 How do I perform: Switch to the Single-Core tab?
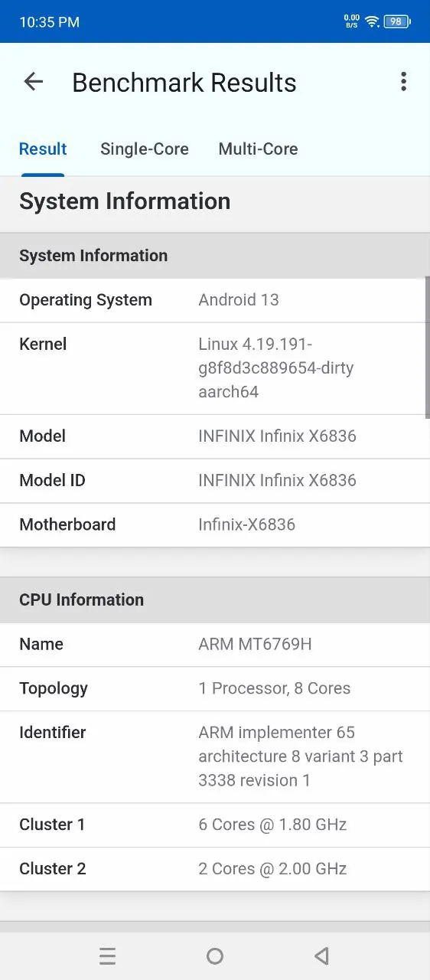click(x=145, y=149)
